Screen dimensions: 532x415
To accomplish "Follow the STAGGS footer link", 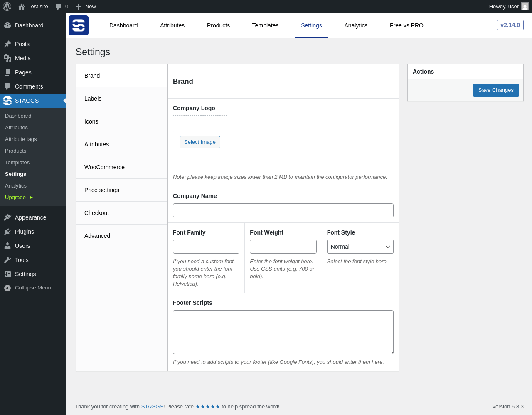I will pos(152,407).
